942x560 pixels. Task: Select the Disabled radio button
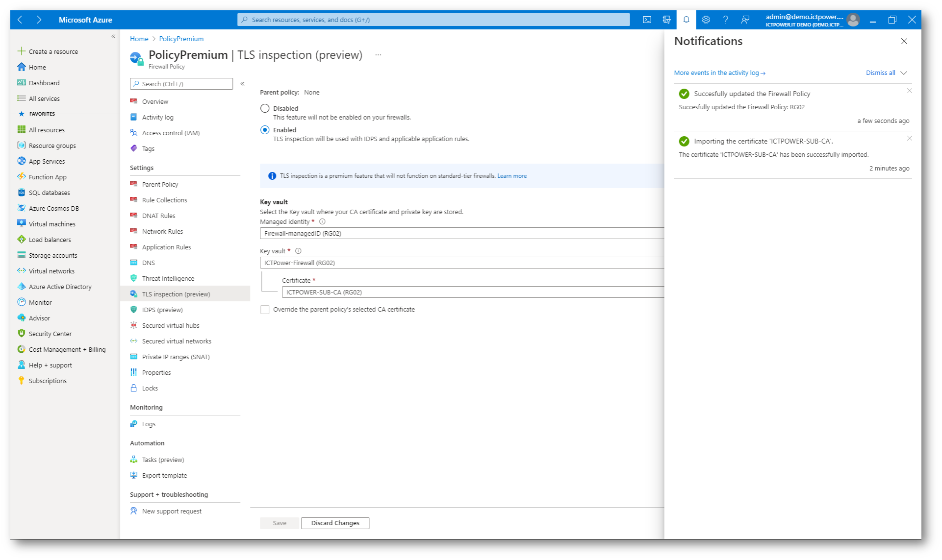pos(265,108)
